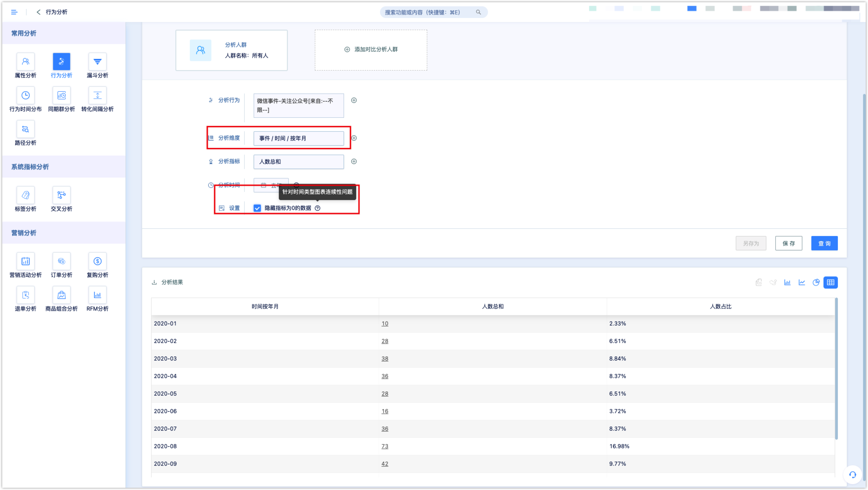
Task: Open the 分析维度 dimension dropdown
Action: click(299, 138)
